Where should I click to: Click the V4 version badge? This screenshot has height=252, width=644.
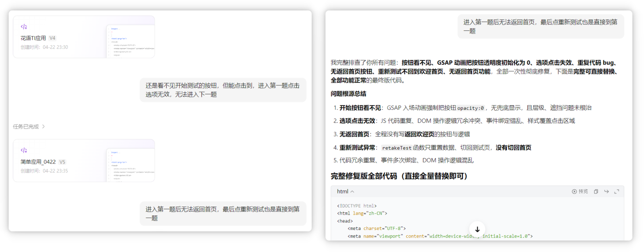[52, 38]
